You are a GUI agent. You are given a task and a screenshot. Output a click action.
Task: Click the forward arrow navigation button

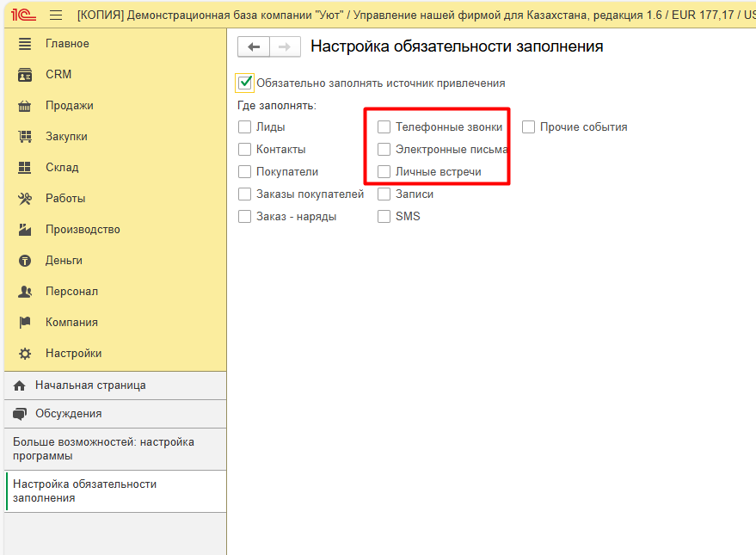tap(285, 46)
